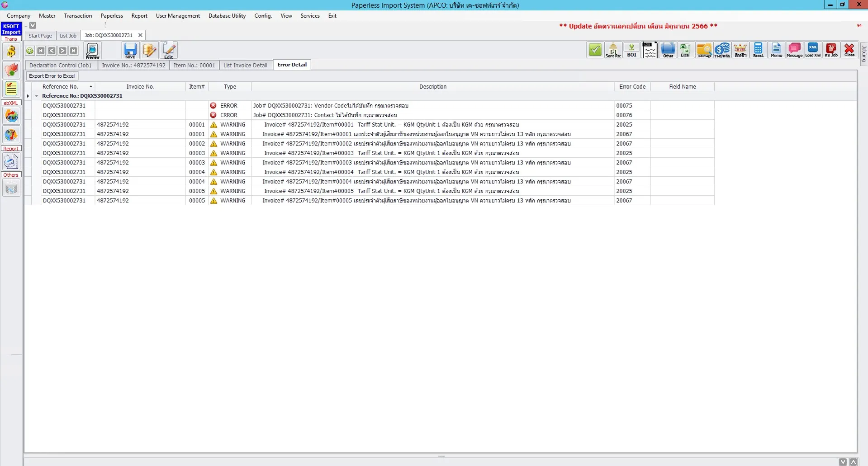Open the Message icon
This screenshot has height=466, width=868.
pyautogui.click(x=794, y=50)
